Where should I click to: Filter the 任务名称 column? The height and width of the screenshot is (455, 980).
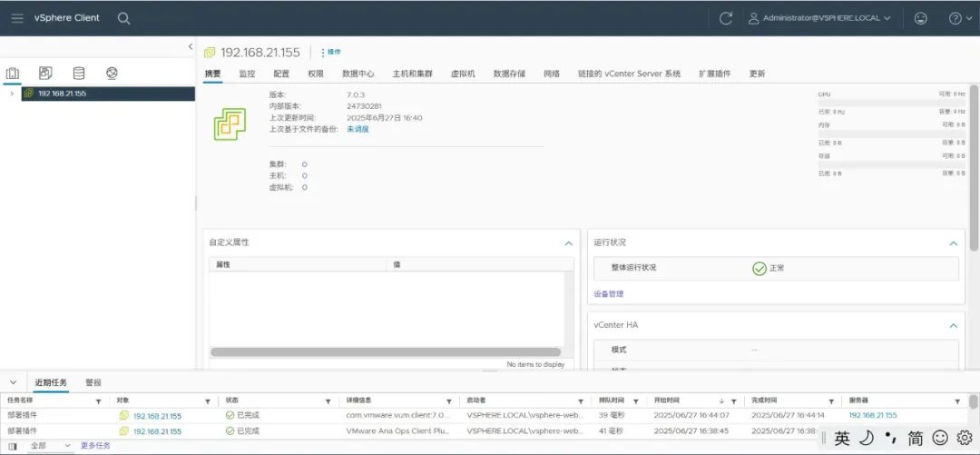[x=98, y=401]
